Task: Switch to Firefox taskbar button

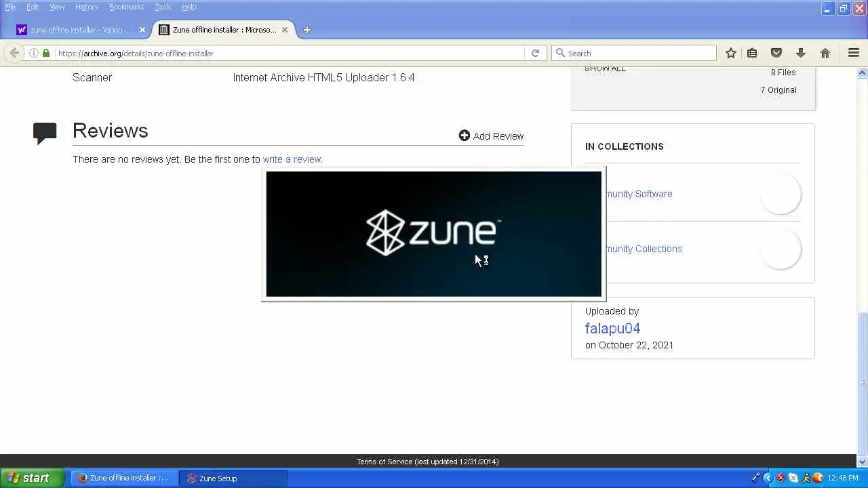Action: (124, 478)
